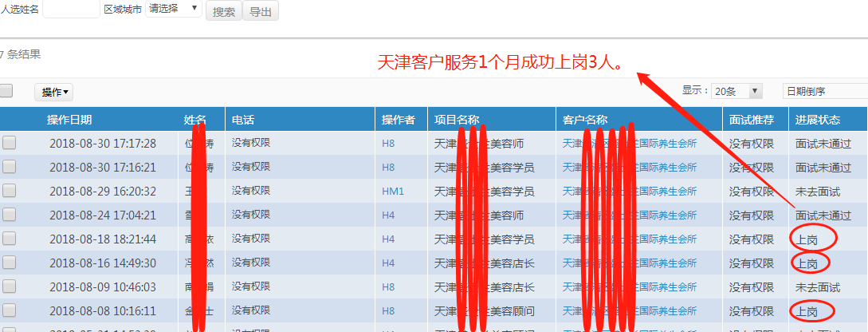
Task: Tick checkbox for row 2018-08-30 17:17:28
Action: (x=9, y=143)
